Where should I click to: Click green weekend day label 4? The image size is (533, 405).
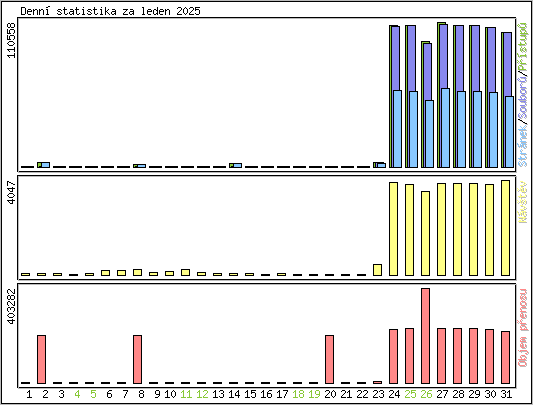coord(77,394)
